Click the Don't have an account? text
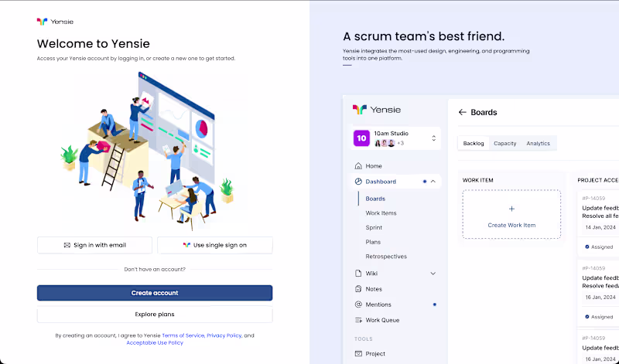Image resolution: width=619 pixels, height=364 pixels. pyautogui.click(x=155, y=270)
